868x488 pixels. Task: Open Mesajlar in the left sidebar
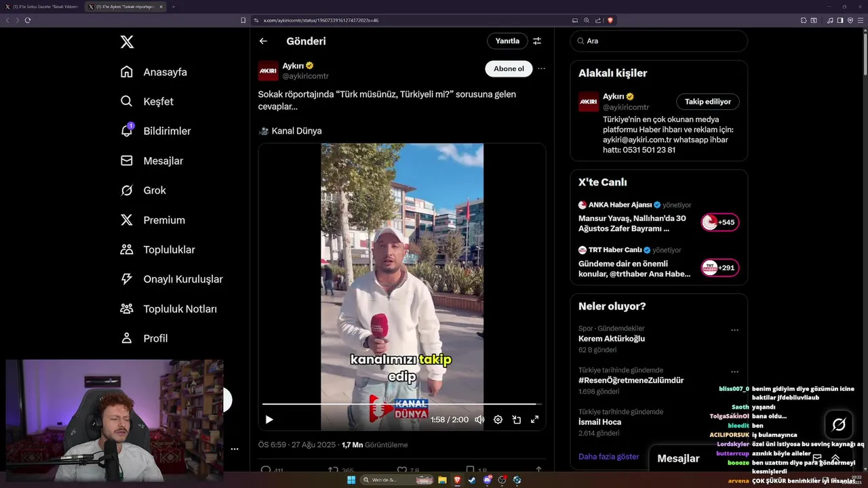pos(151,161)
